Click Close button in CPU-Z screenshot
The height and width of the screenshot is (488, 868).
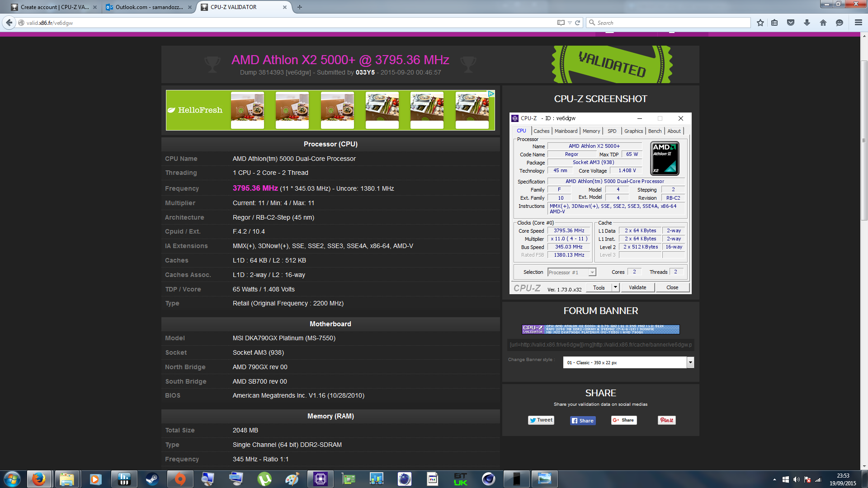[x=672, y=287]
